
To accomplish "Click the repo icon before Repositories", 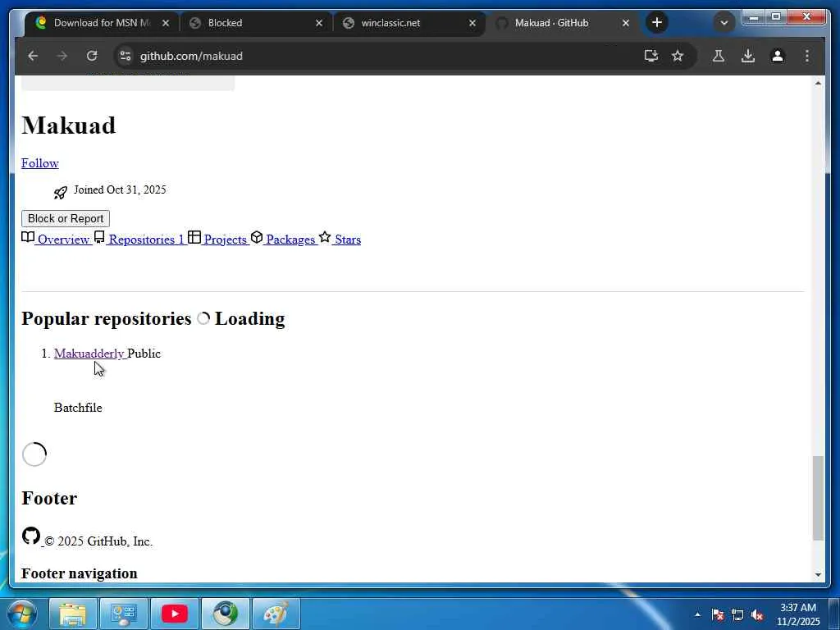I will click(99, 237).
